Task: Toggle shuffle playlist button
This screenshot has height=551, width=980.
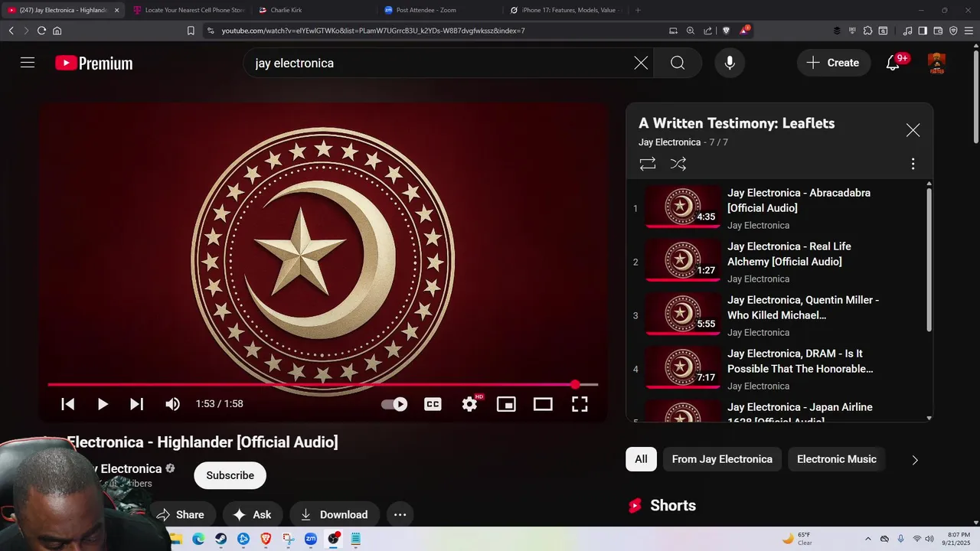Action: (678, 164)
